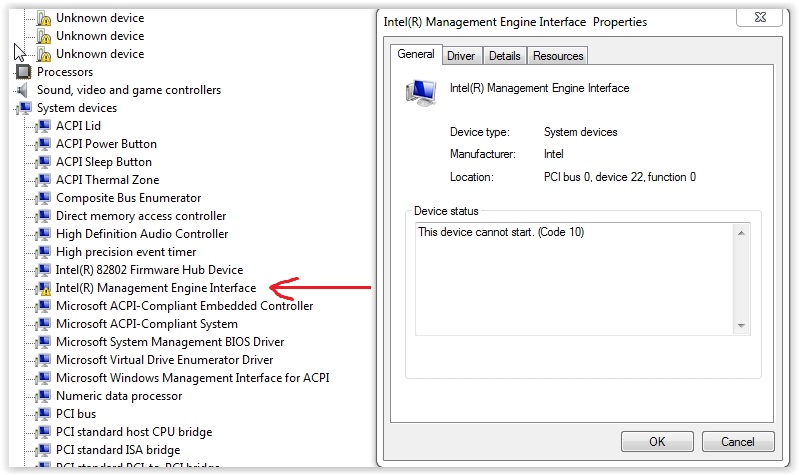This screenshot has height=475, width=799.
Task: Click the Direct memory access controller icon
Action: 44,216
